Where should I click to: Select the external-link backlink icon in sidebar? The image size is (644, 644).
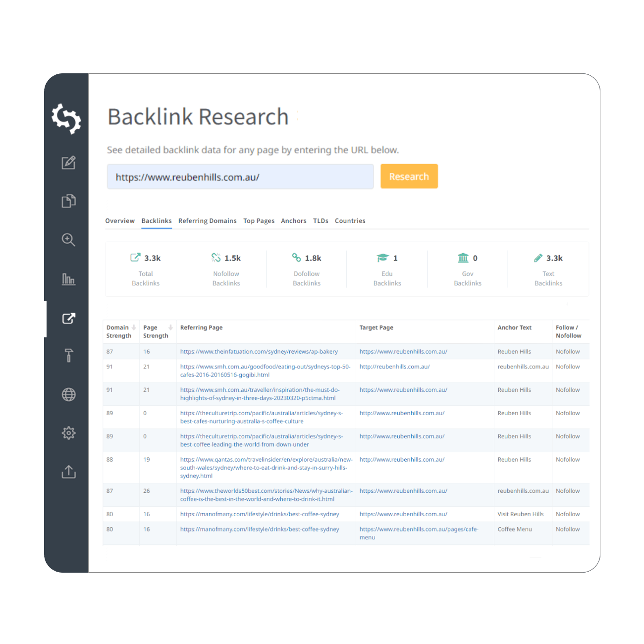tap(68, 318)
